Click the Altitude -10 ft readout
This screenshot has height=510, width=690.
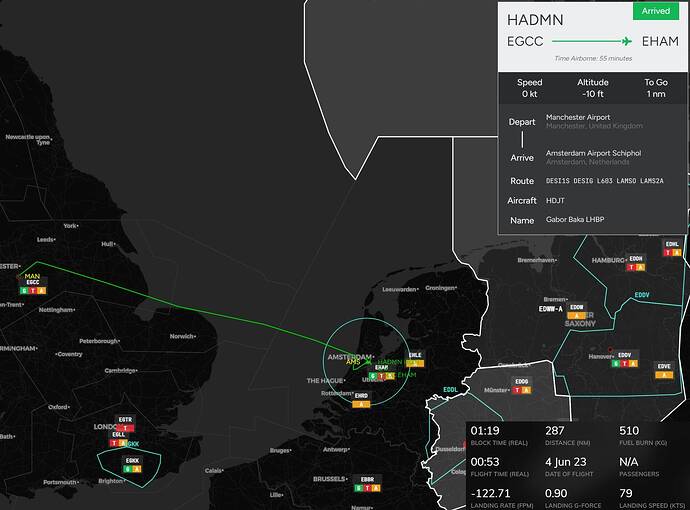593,88
